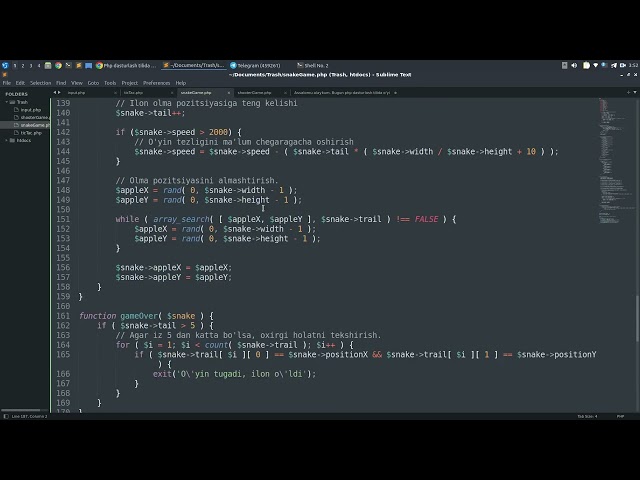Switch to the Chrome 'Php dasturlash tilida' window
640x480 pixels.
[126, 65]
